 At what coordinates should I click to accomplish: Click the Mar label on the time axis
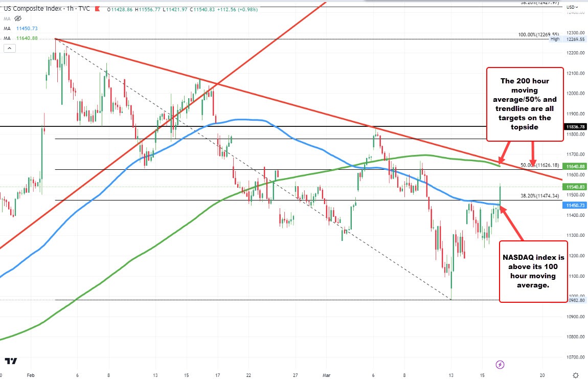tap(326, 375)
